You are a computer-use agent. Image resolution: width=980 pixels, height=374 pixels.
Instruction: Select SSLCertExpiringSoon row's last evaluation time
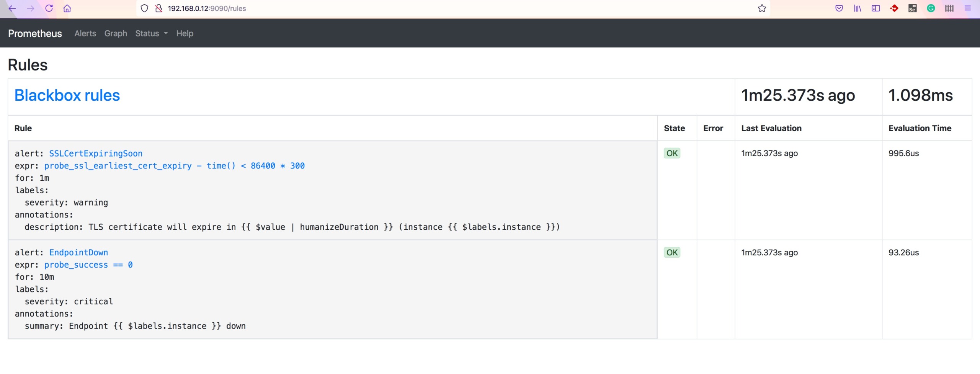pyautogui.click(x=769, y=153)
